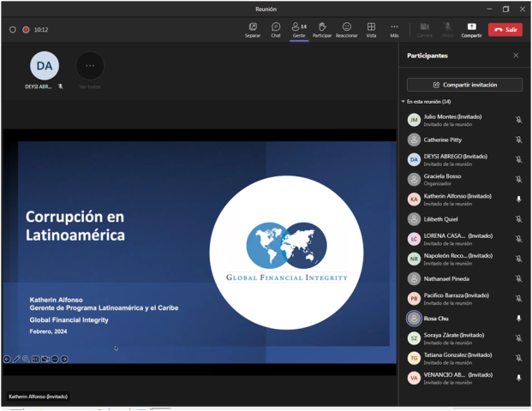Close the Participantes panel
Viewport: 532px width, 411px height.
point(516,56)
